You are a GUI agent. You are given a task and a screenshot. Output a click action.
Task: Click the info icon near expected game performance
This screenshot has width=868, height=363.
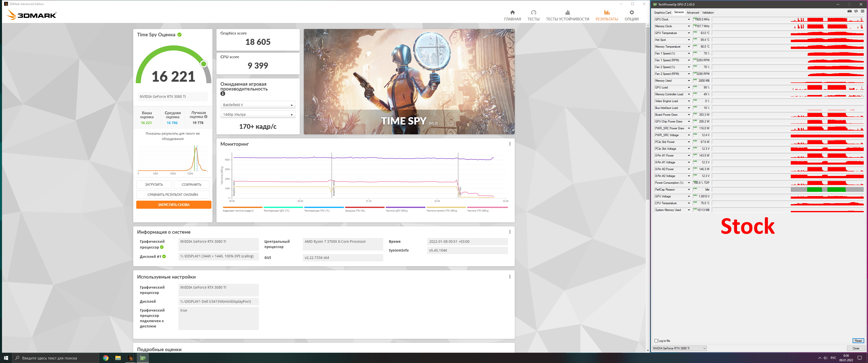pyautogui.click(x=222, y=94)
